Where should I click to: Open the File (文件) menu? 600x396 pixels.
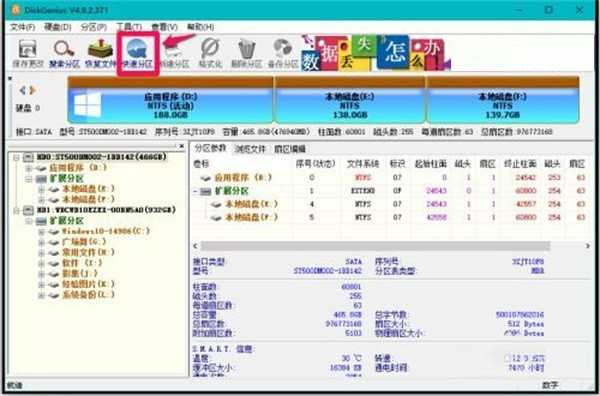pyautogui.click(x=22, y=27)
